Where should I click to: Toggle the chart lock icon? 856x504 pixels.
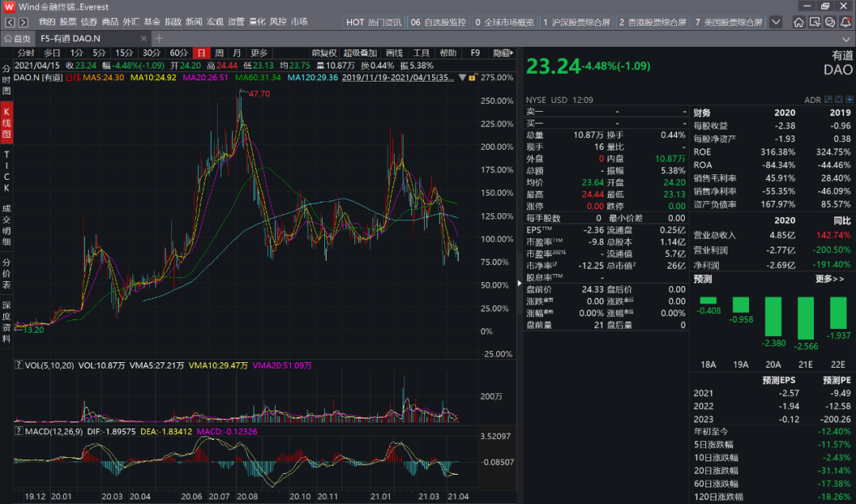click(472, 78)
